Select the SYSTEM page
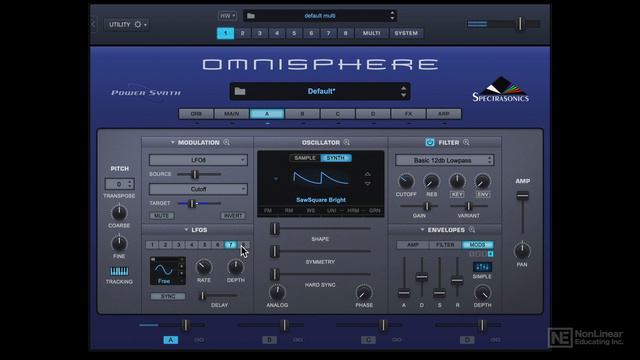The width and height of the screenshot is (640, 360). tap(406, 33)
